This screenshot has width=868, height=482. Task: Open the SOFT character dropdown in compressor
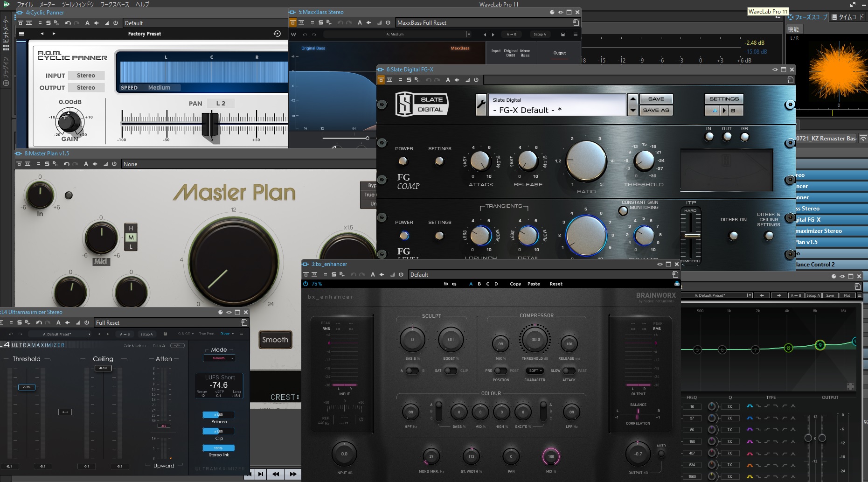pos(535,370)
